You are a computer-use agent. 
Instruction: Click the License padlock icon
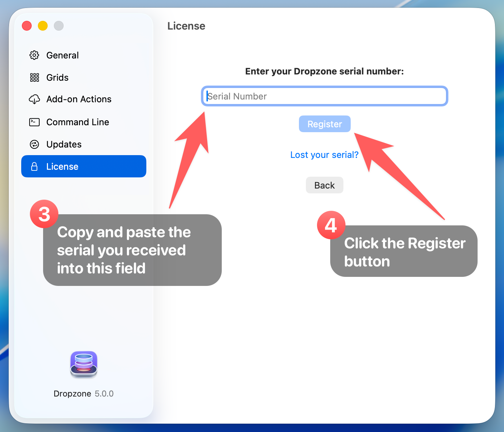coord(34,167)
